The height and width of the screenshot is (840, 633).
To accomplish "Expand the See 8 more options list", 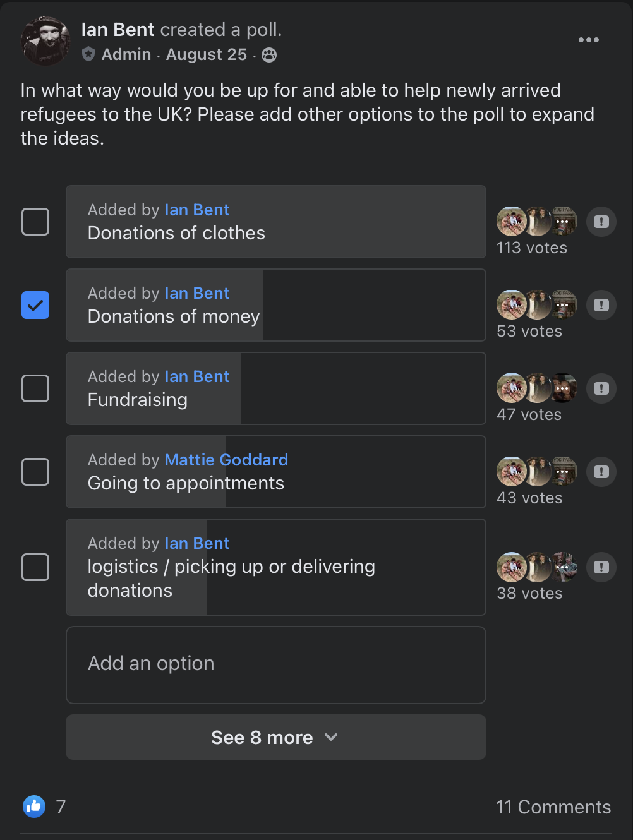I will click(276, 737).
